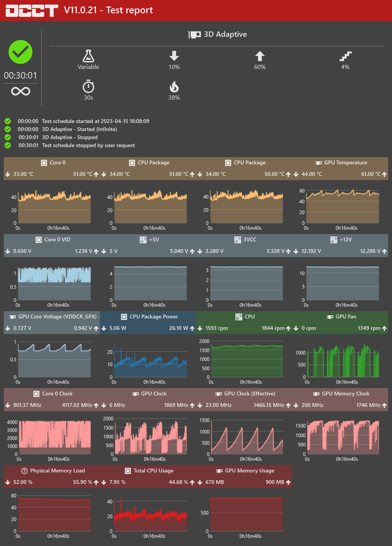Click the GPU Clock (Effective) graph

247,438
